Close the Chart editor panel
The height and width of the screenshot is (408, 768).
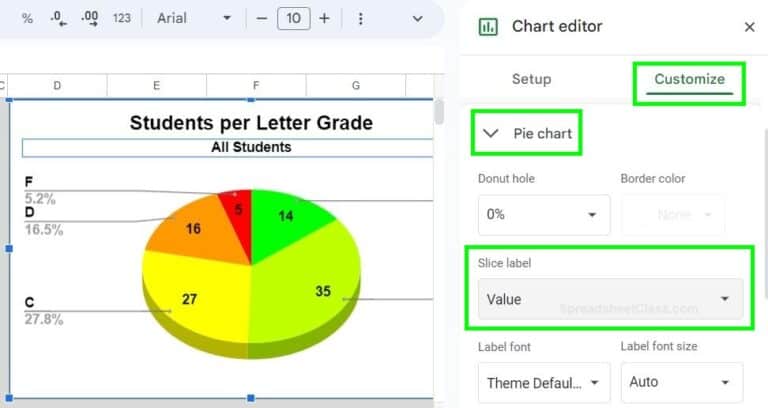[x=749, y=27]
